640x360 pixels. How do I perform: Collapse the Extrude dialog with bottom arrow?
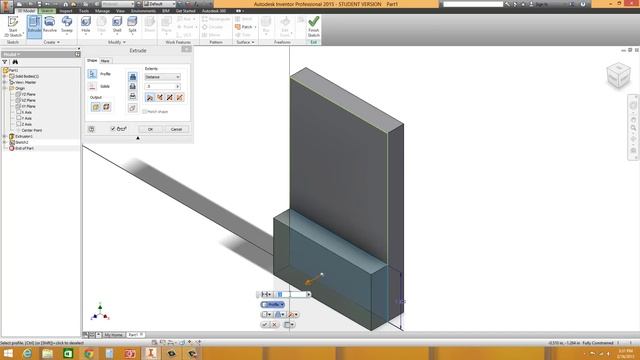pyautogui.click(x=138, y=138)
